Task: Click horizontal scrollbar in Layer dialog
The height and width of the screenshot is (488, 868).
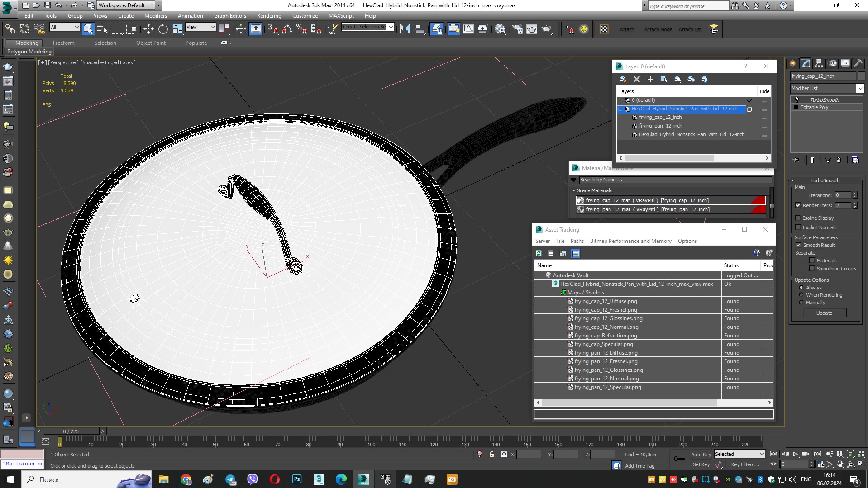Action: pos(669,158)
